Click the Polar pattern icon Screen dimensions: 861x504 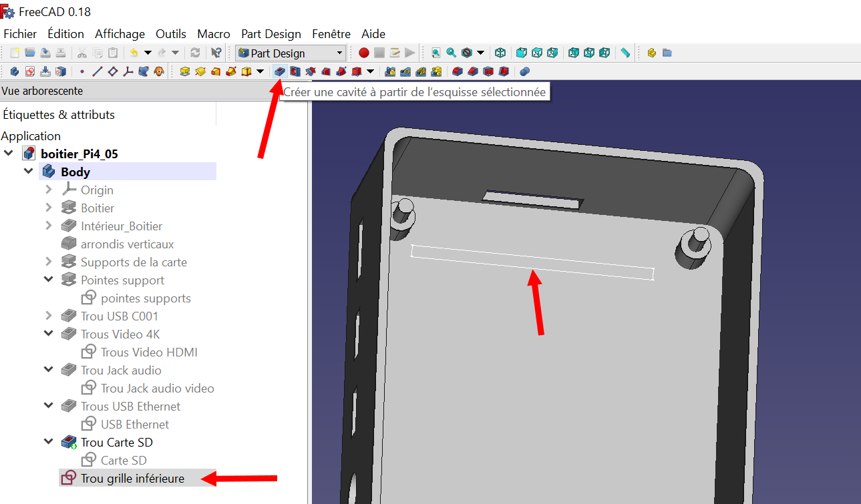point(421,71)
